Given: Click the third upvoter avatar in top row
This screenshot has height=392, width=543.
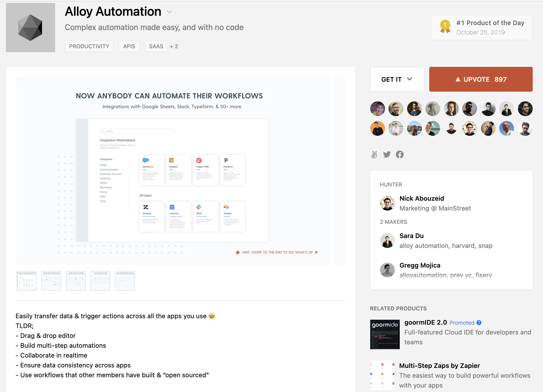Looking at the screenshot, I should pyautogui.click(x=414, y=109).
